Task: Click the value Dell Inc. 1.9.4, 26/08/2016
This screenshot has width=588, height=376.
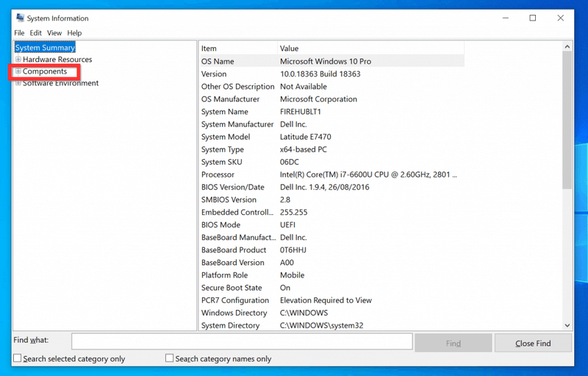Action: click(x=325, y=187)
